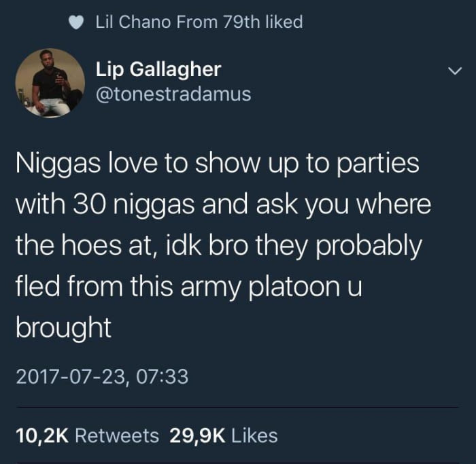Open the @tonestradamus handle
This screenshot has width=476, height=464.
coord(173,94)
